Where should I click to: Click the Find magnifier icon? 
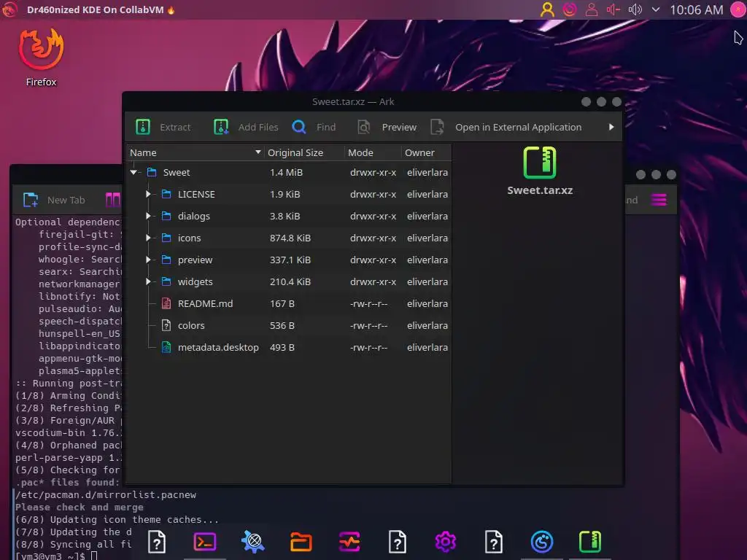[298, 127]
